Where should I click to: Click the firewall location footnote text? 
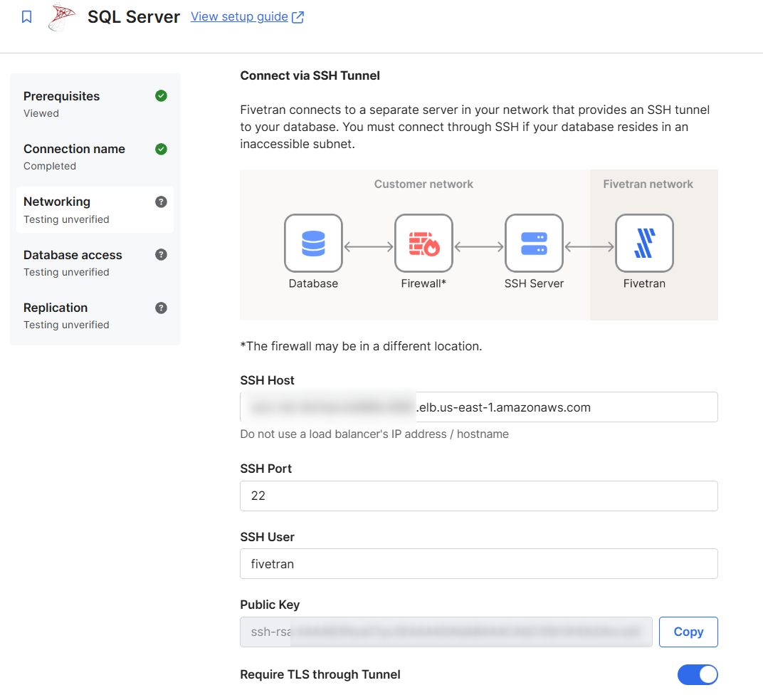coord(361,346)
